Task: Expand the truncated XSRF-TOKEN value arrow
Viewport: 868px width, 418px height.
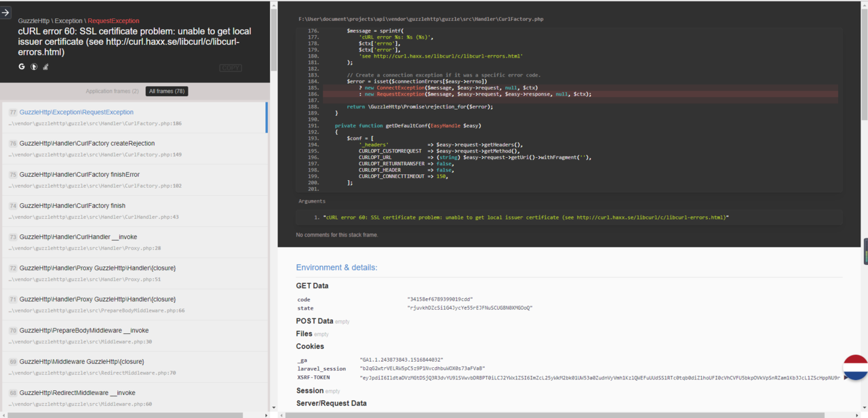Action: 845,377
